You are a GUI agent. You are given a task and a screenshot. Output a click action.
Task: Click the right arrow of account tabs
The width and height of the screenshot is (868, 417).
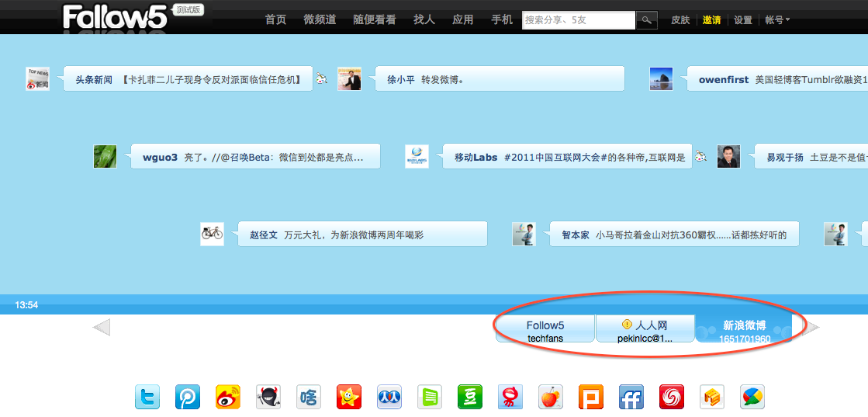(x=811, y=327)
